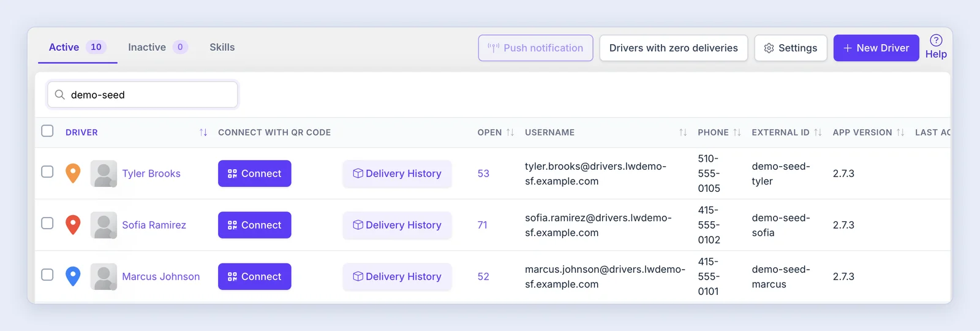
Task: Switch to the Active tab
Action: click(x=78, y=47)
